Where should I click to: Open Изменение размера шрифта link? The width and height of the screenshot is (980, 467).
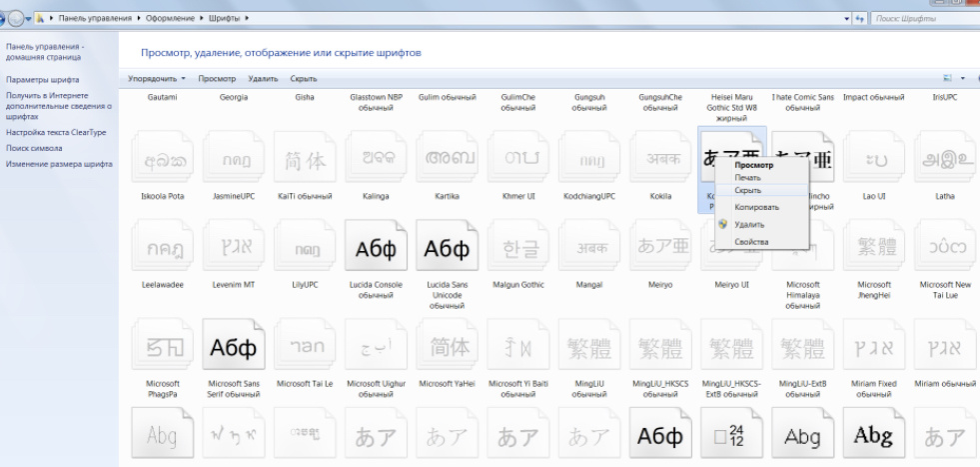click(x=59, y=164)
